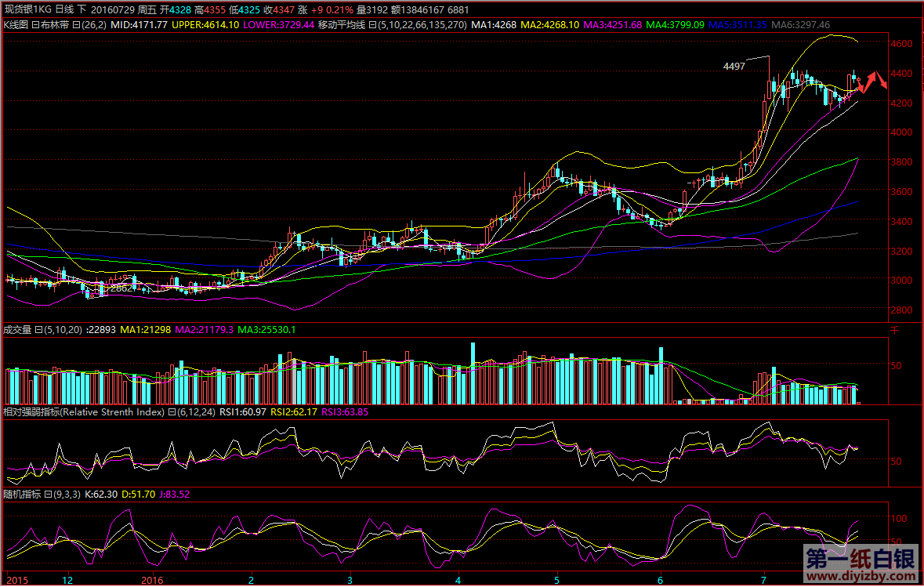Open the www.diyizby.com watermark link
Viewport: 924px width, 587px height.
click(859, 578)
